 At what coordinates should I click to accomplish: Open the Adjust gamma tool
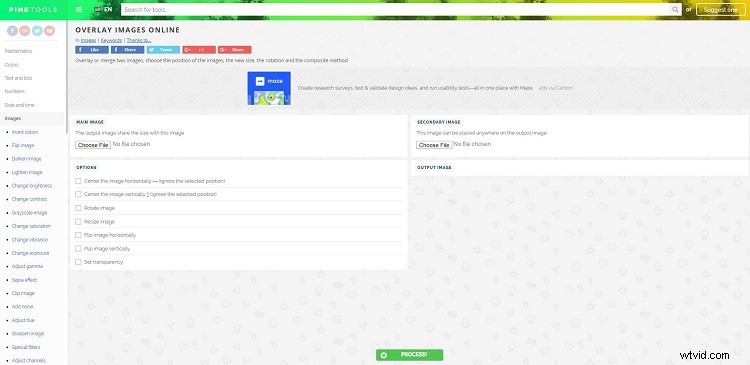tap(27, 266)
